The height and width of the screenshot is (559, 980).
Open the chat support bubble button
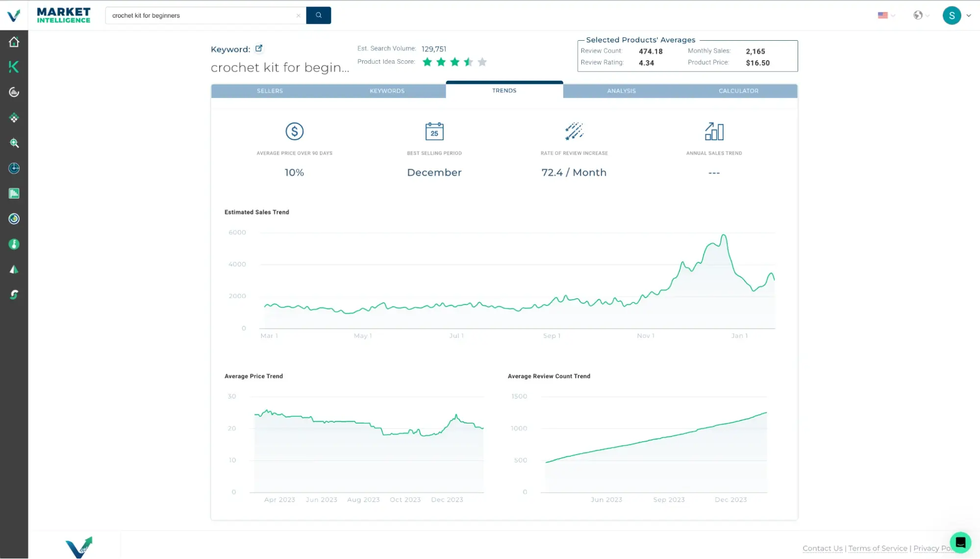click(960, 542)
